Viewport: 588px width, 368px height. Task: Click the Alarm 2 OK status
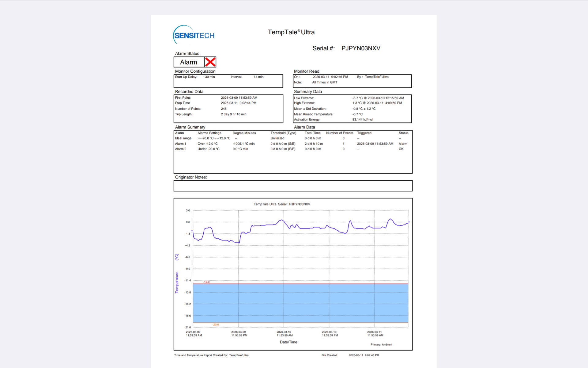click(401, 149)
